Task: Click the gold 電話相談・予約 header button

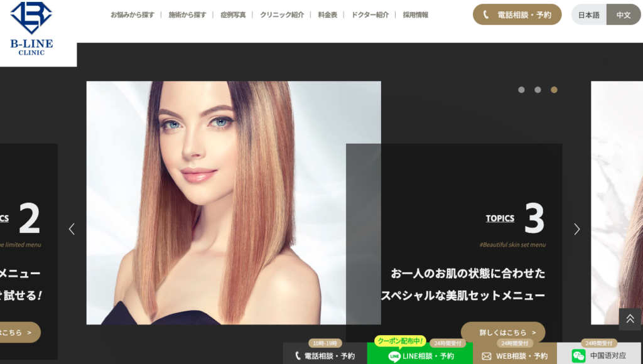Action: tap(517, 15)
